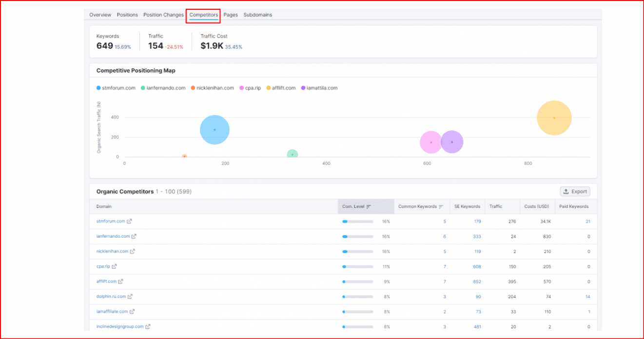Open external link icon beside inclinedesigngroup.com

[148, 326]
